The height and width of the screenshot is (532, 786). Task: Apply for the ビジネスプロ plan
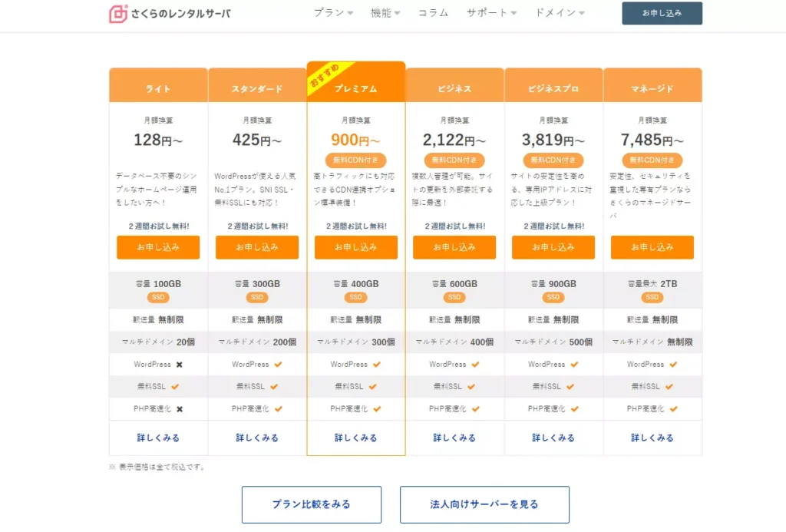pyautogui.click(x=553, y=247)
